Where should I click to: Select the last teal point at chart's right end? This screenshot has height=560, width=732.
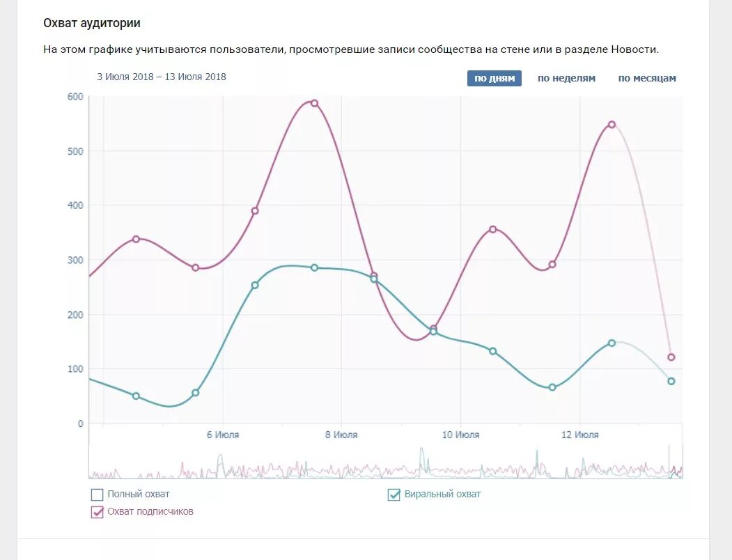pyautogui.click(x=671, y=381)
